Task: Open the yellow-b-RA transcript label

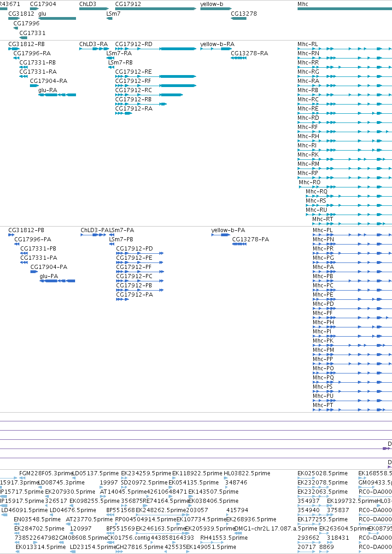Action: pyautogui.click(x=217, y=44)
